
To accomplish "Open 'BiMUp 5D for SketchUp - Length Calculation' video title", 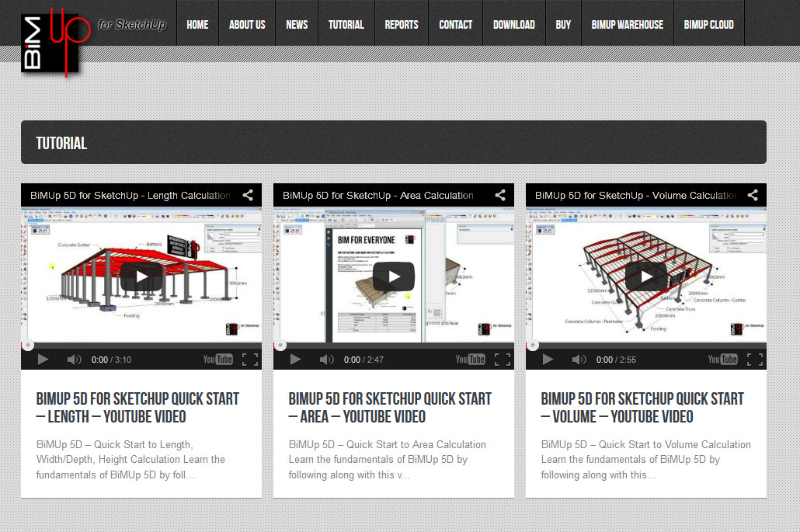I will coord(130,196).
